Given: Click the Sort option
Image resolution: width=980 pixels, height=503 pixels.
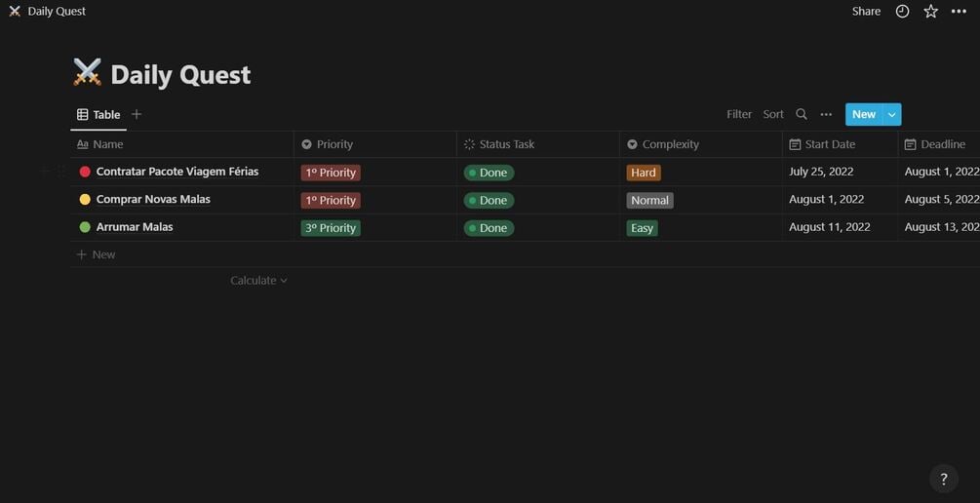Looking at the screenshot, I should [x=773, y=114].
